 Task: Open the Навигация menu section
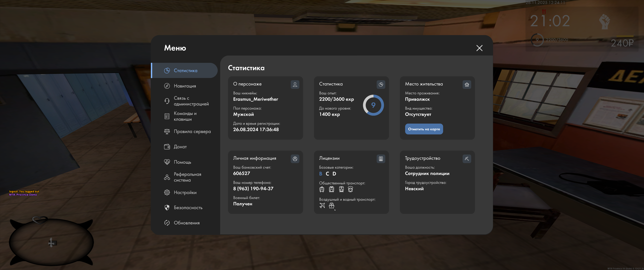point(185,86)
